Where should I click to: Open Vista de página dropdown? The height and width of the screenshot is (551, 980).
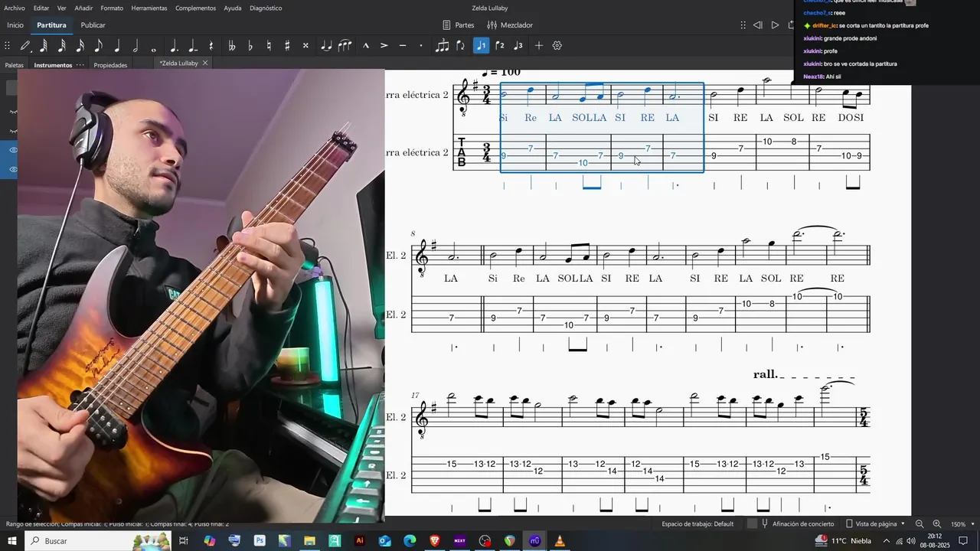point(875,523)
